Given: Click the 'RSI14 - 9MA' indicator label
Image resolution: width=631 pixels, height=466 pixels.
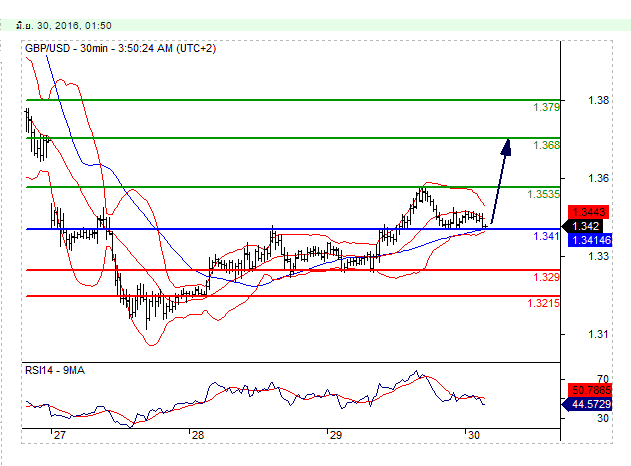Looking at the screenshot, I should pyautogui.click(x=55, y=370).
